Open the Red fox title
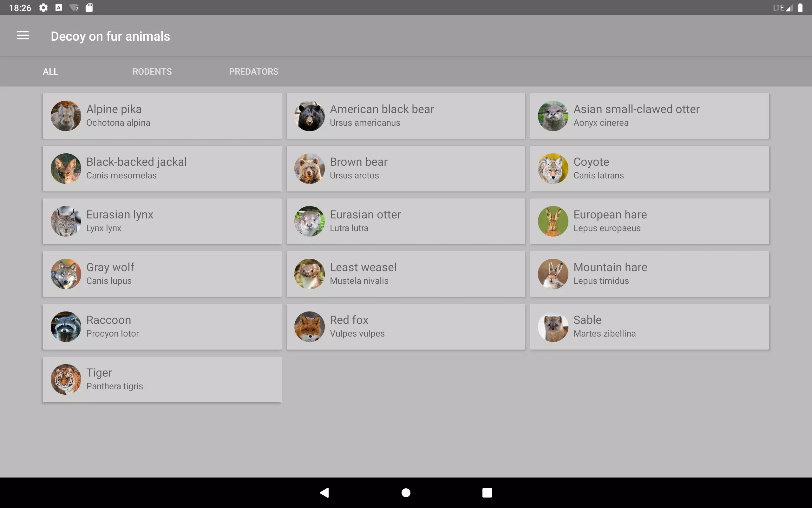This screenshot has height=508, width=812. [x=349, y=320]
